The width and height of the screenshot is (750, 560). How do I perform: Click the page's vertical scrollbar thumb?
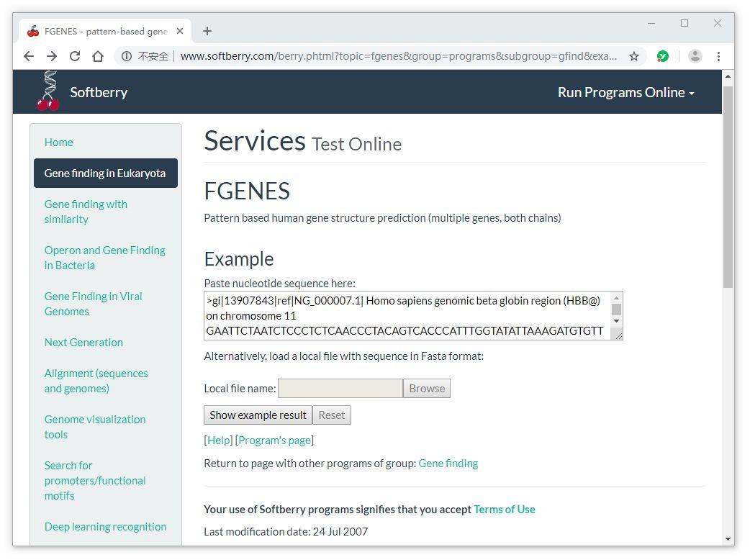[x=728, y=187]
